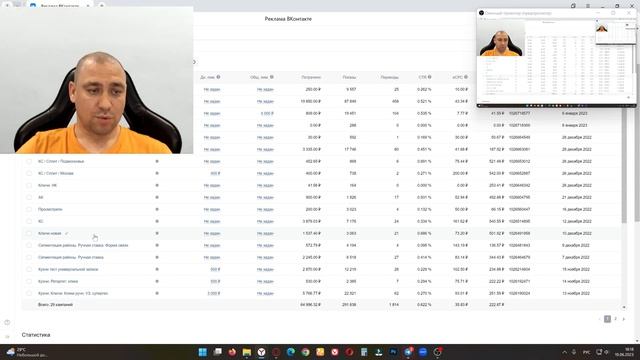The width and height of the screenshot is (640, 360).
Task: Open campaign КС / Сплит / Москва
Action: 56,173
